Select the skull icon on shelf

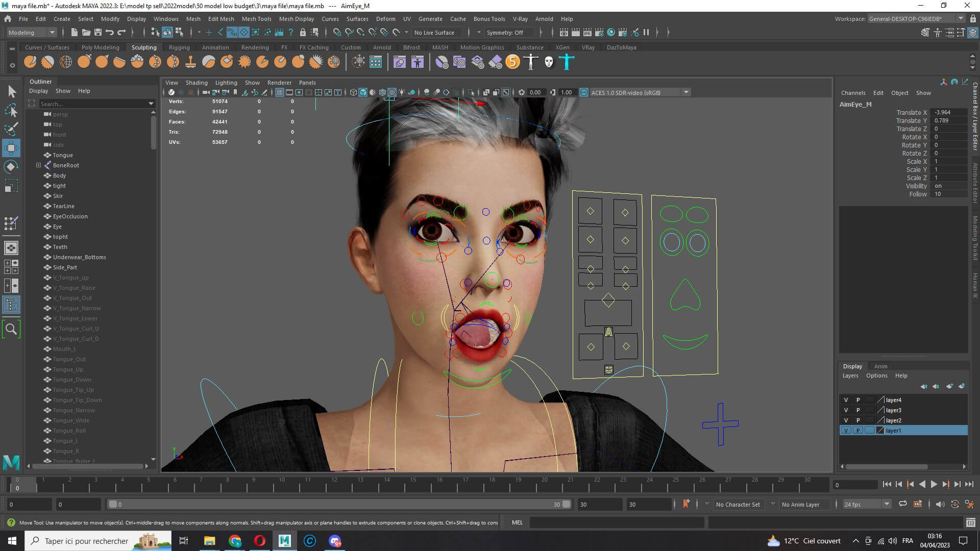click(549, 62)
